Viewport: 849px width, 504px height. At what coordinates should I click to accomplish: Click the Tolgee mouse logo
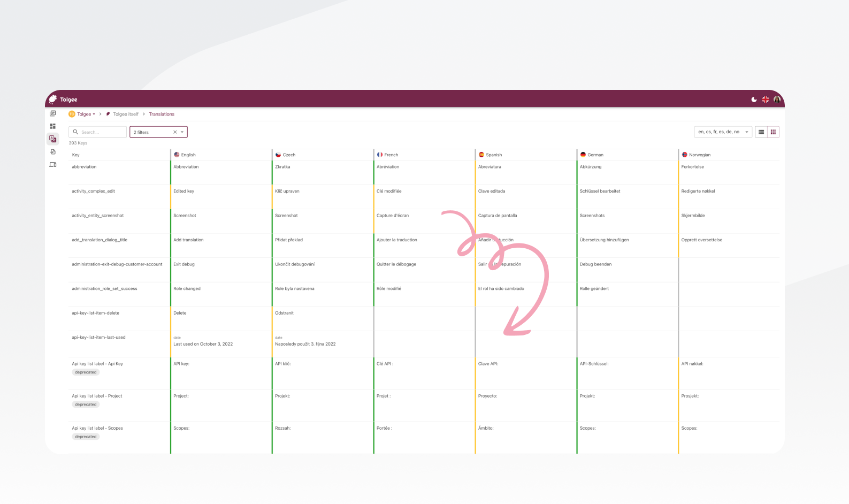(53, 99)
